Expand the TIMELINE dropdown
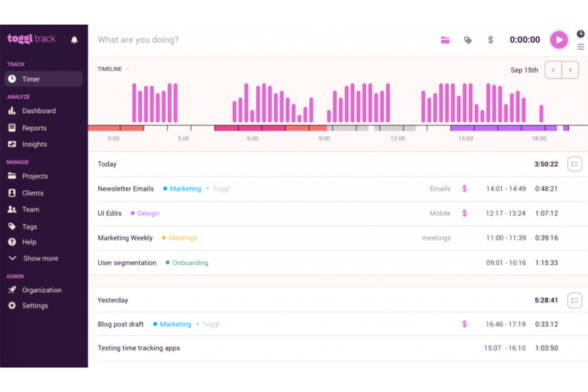588x392 pixels. (x=114, y=69)
